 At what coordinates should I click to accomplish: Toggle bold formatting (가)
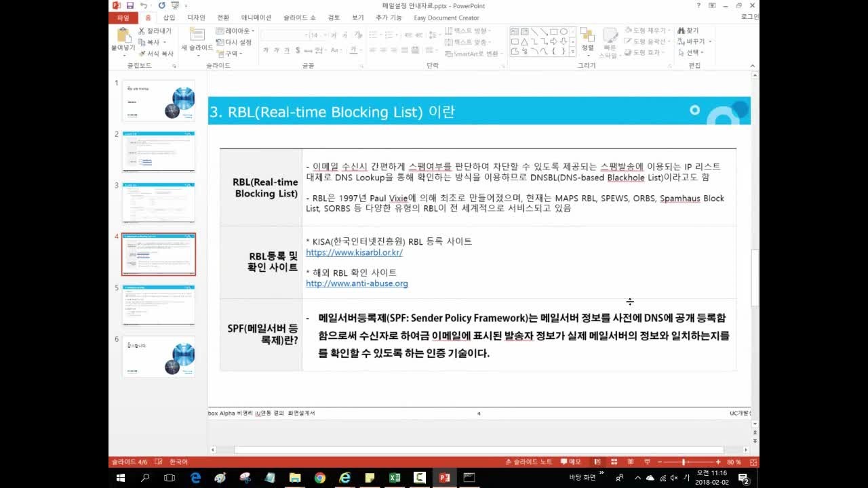click(266, 50)
